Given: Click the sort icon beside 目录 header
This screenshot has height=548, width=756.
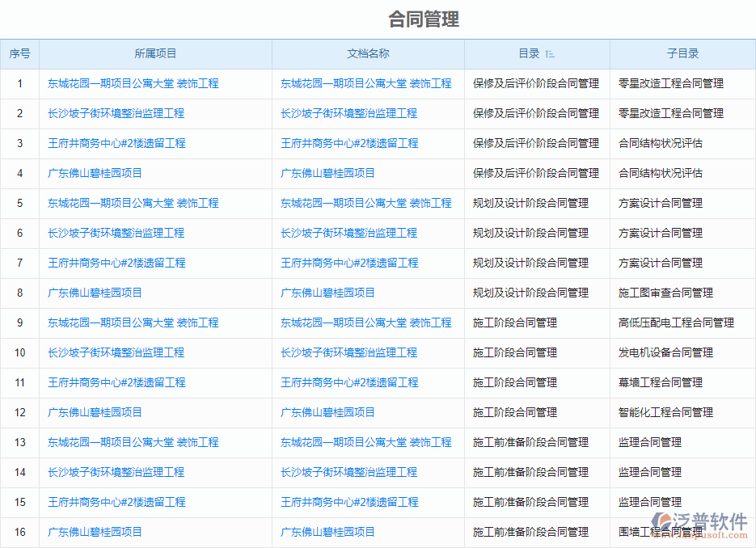Looking at the screenshot, I should [551, 53].
